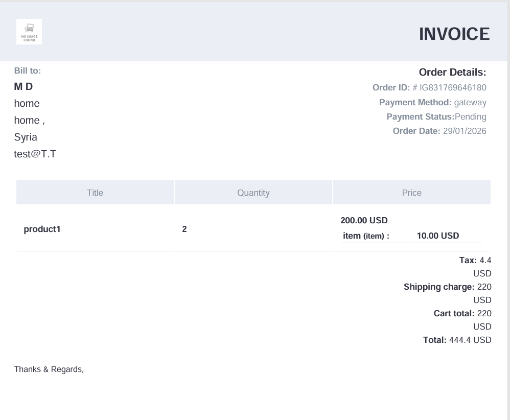
Task: Select the order ID IG831769646180
Action: (x=453, y=87)
